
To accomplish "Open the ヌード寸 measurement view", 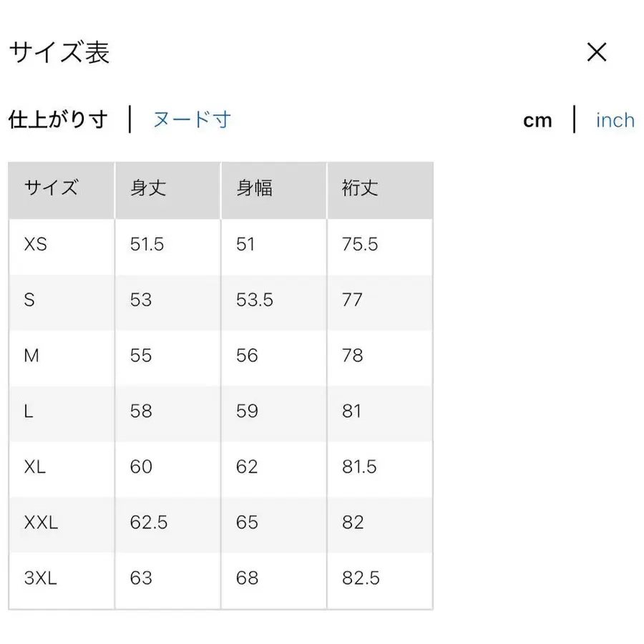I will tap(190, 119).
